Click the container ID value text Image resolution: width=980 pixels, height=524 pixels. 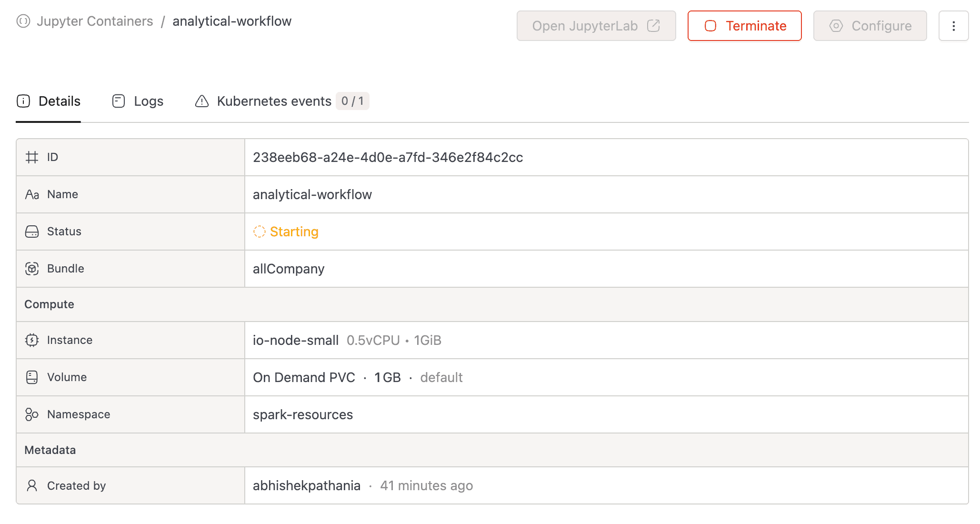(x=388, y=157)
